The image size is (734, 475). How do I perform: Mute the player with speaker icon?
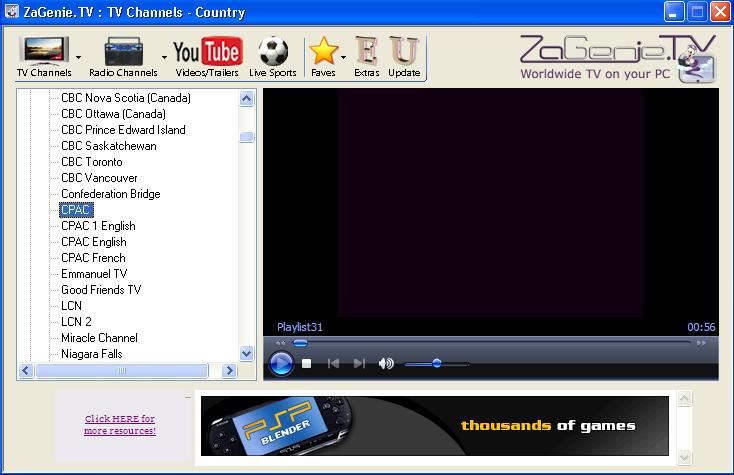(386, 363)
